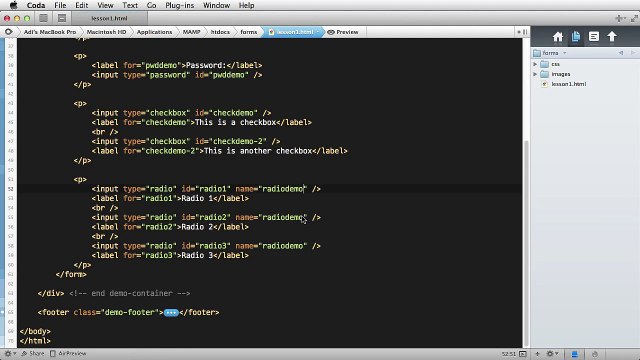Click Macintosh HD in path bar

click(107, 32)
